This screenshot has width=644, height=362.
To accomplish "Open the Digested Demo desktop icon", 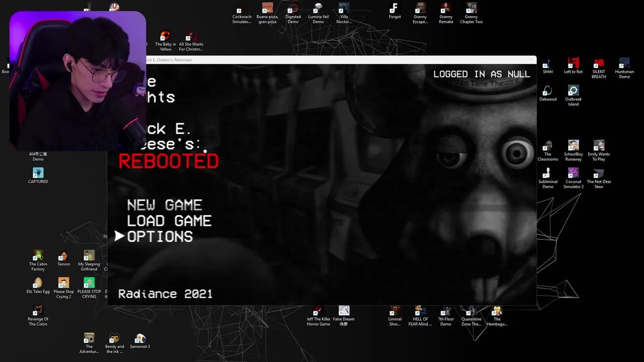I will click(x=293, y=14).
